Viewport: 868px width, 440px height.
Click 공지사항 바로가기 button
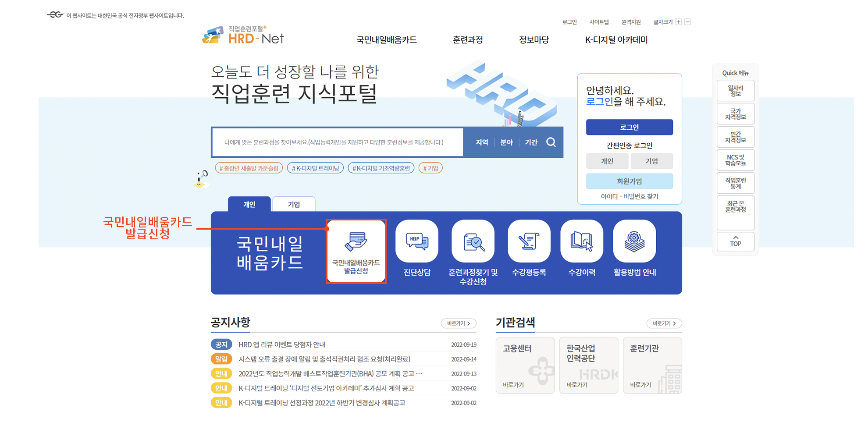tap(459, 323)
